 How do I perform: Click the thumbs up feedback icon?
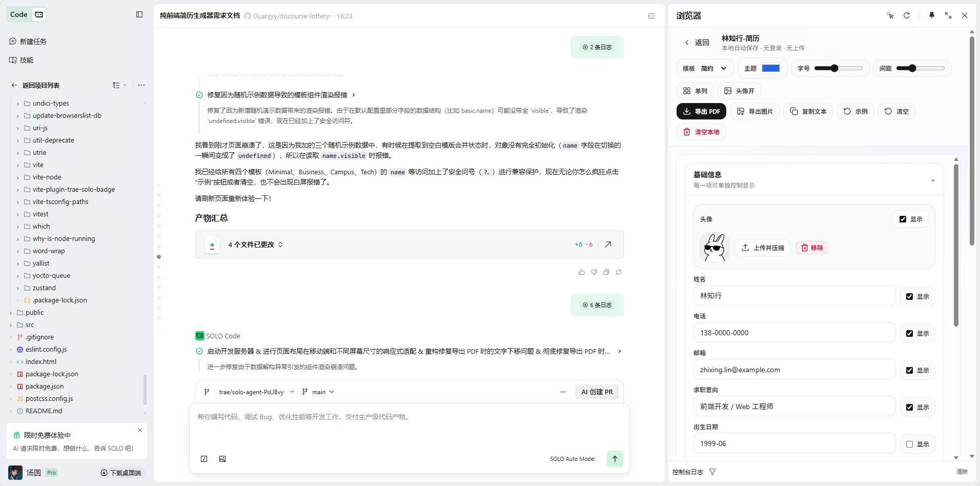point(581,272)
